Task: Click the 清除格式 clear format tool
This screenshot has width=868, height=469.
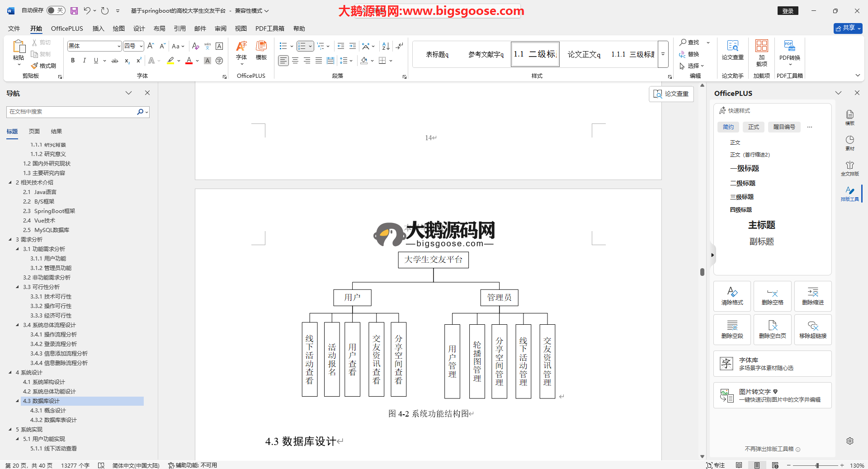Action: click(x=732, y=296)
